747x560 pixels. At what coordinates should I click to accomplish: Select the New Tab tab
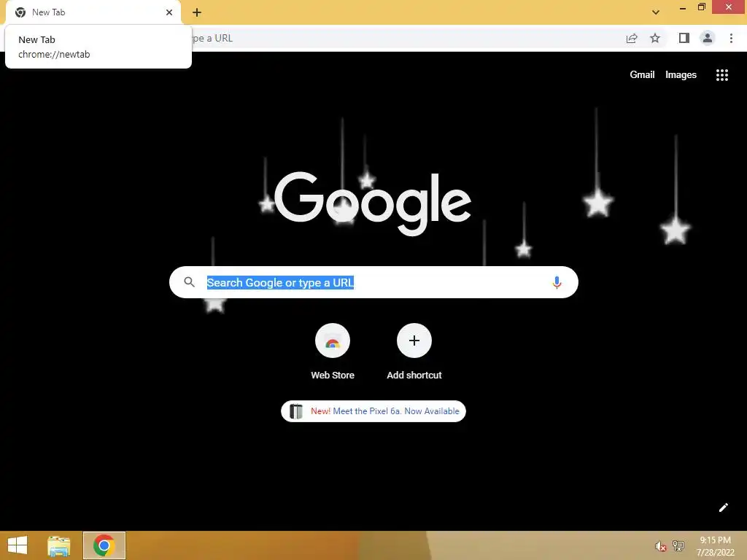93,12
